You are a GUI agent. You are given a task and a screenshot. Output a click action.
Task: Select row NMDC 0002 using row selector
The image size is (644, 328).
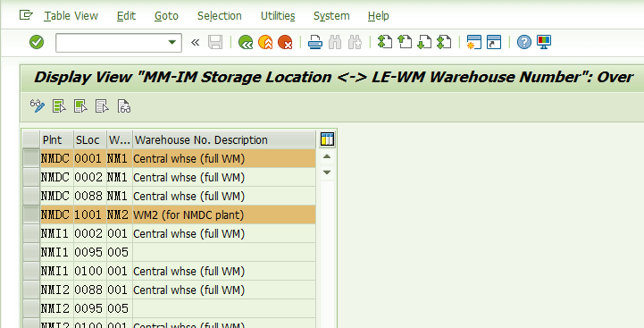pos(31,177)
